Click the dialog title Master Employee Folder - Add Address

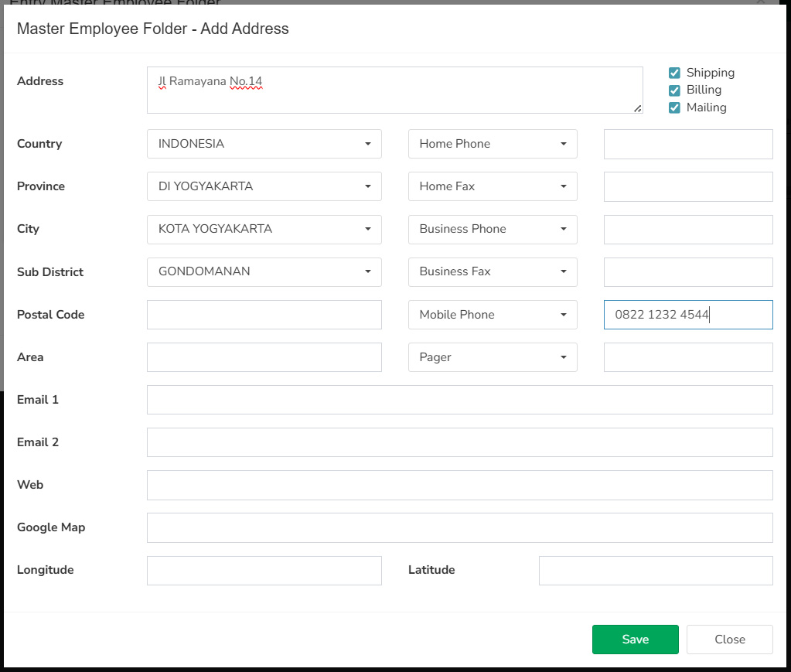[x=153, y=29]
